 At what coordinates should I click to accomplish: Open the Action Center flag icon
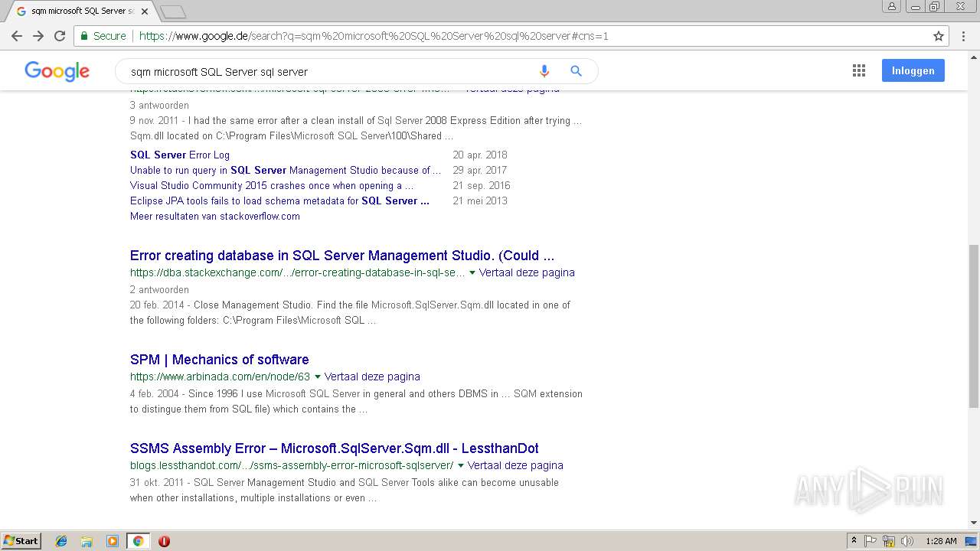tap(871, 541)
